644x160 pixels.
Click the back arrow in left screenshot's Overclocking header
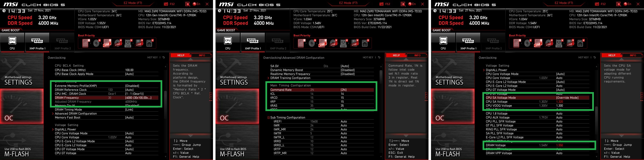pos(164,57)
